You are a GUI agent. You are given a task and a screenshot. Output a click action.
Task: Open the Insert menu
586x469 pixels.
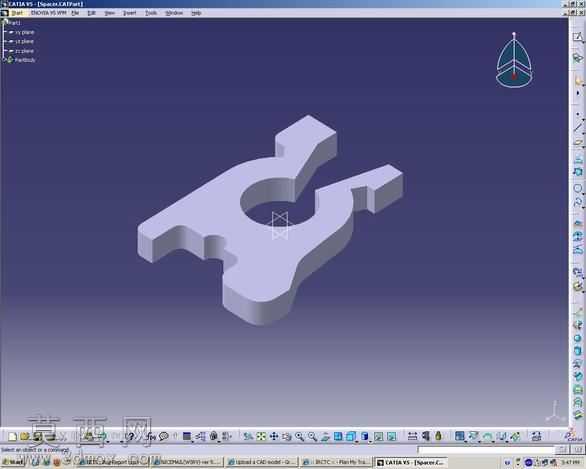(129, 13)
